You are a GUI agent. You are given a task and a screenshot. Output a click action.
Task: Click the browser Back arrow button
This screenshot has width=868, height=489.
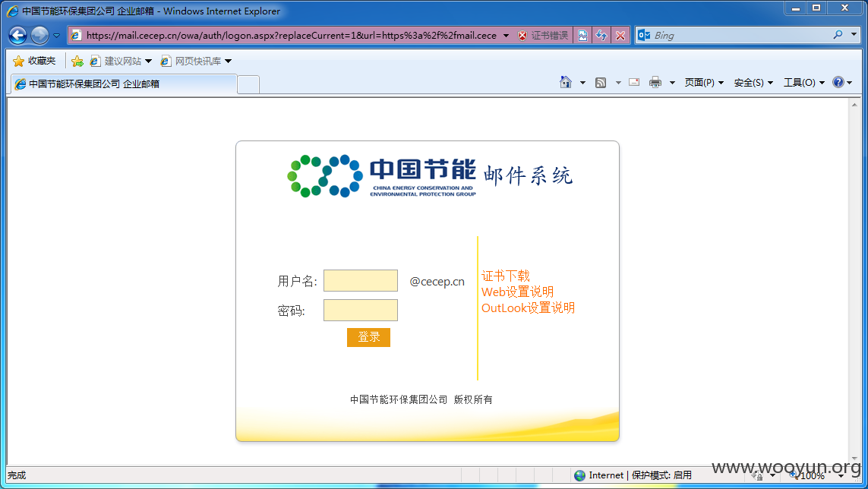tap(17, 36)
